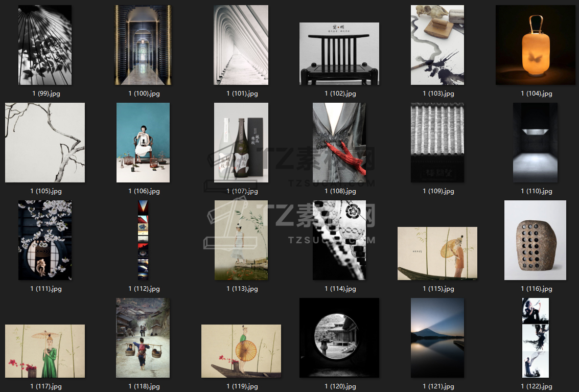Select the ink splash thumbnail 1 (103).jpg
The width and height of the screenshot is (579, 392).
pos(437,45)
